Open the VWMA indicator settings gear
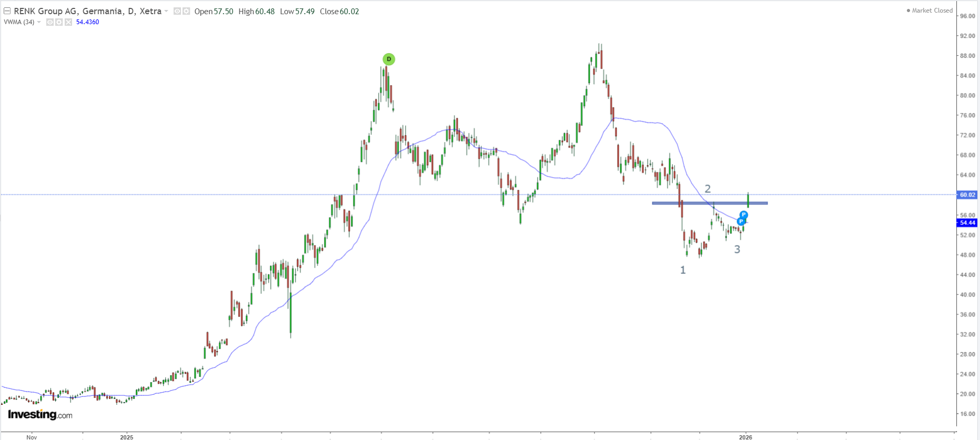This screenshot has height=440, width=980. [x=59, y=22]
